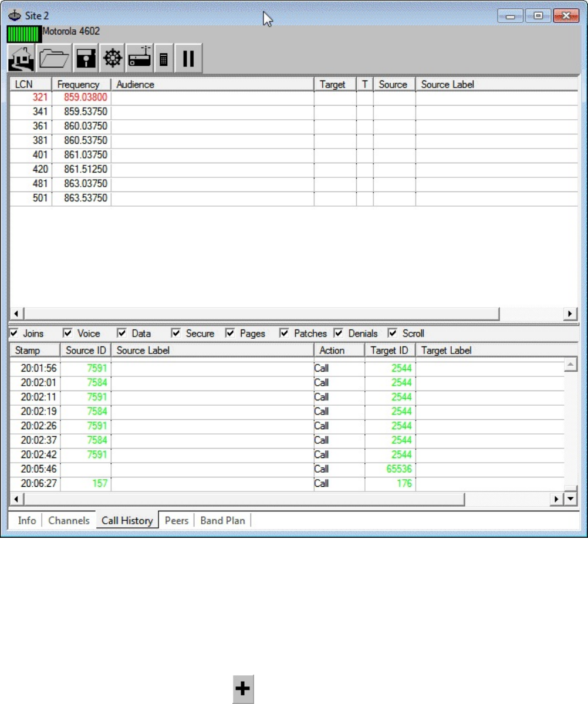Click right arrow of call history horizontal scrollbar
This screenshot has width=588, height=704.
556,498
